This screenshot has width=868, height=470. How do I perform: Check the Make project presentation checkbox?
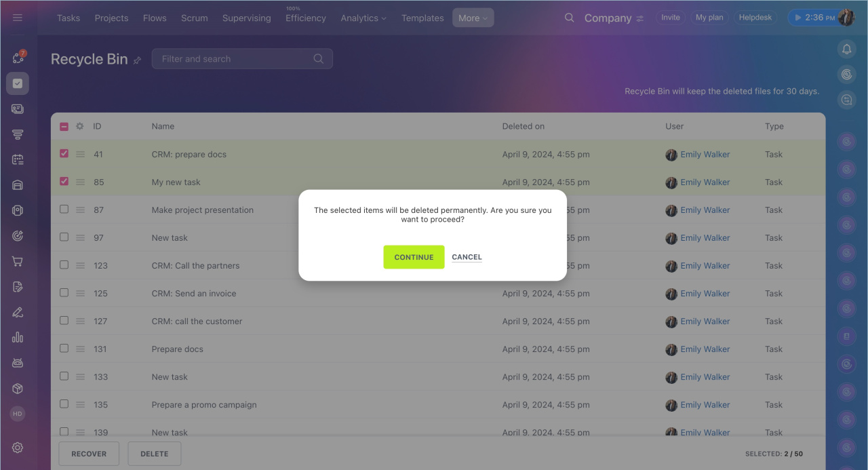pyautogui.click(x=64, y=210)
